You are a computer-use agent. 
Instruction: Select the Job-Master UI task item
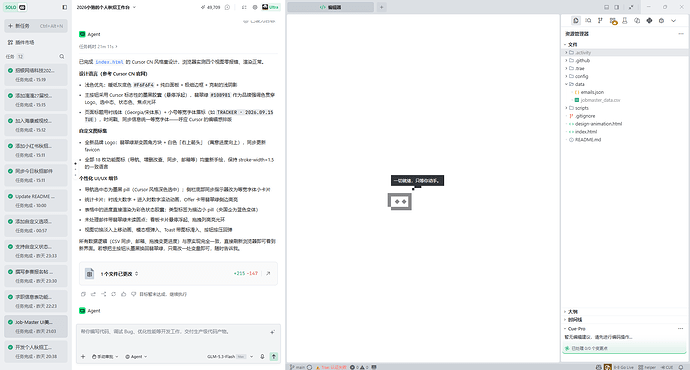point(36,326)
